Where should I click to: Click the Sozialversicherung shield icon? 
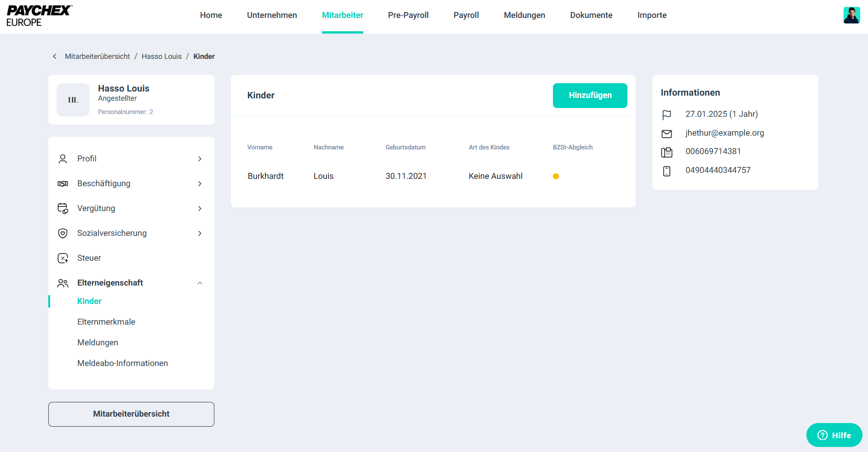coord(63,233)
